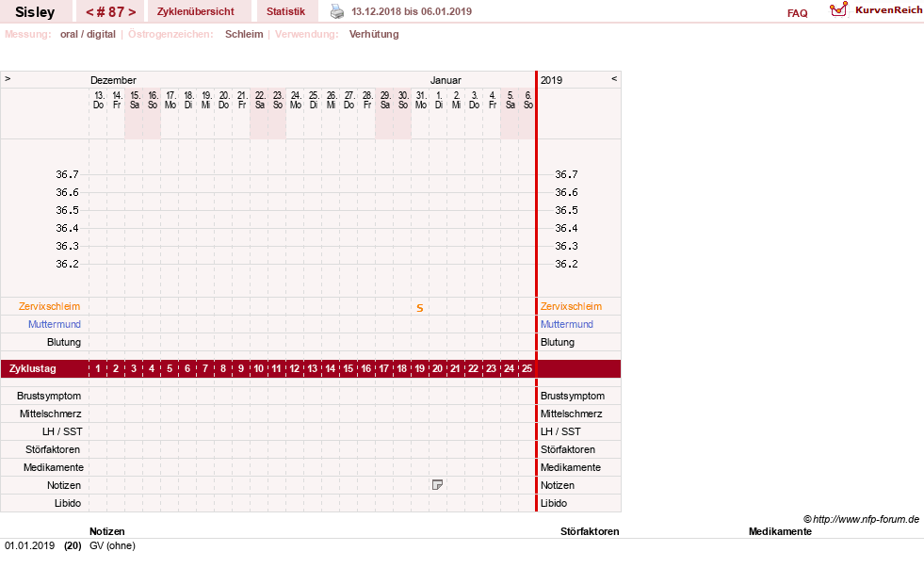Select cycle day 25 in Zyklustag row

pyautogui.click(x=527, y=369)
